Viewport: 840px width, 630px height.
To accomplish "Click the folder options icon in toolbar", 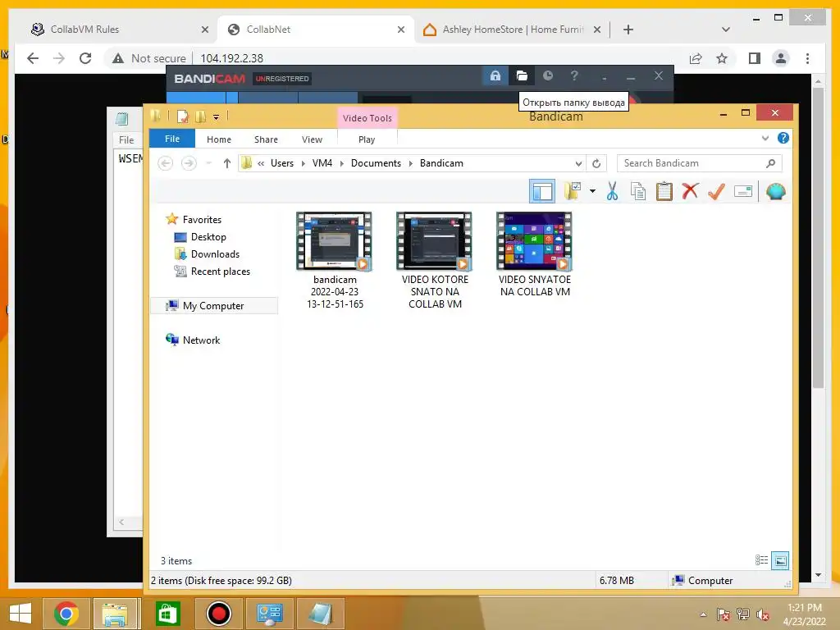I will pyautogui.click(x=573, y=191).
